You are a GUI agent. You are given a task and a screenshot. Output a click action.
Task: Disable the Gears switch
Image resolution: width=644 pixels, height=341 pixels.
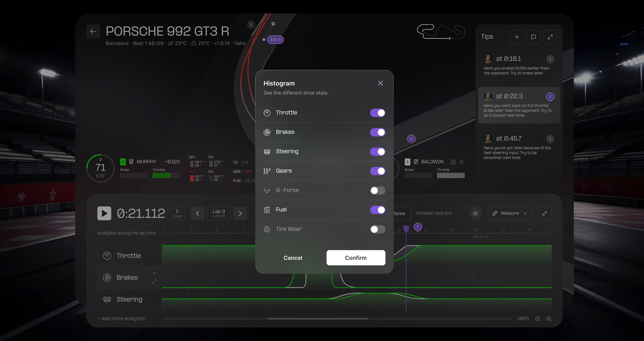[377, 171]
